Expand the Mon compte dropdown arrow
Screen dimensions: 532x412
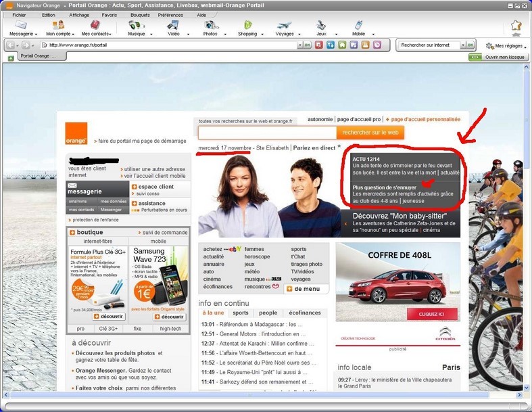click(x=73, y=35)
